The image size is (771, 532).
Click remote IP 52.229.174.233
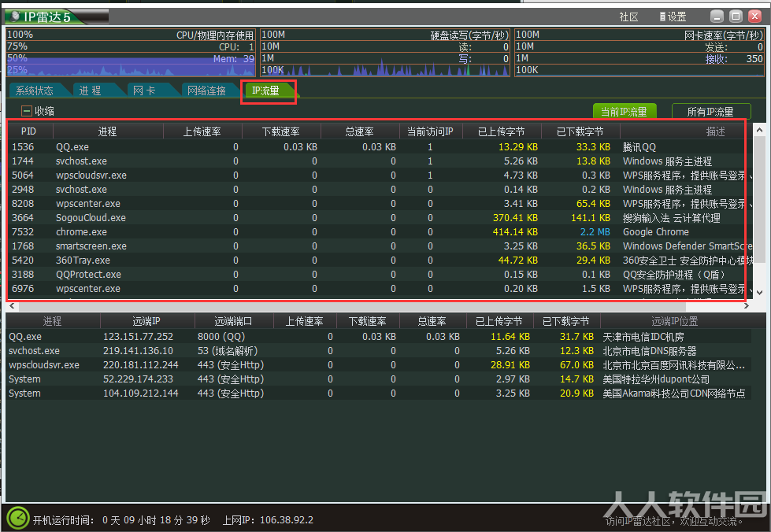point(138,379)
